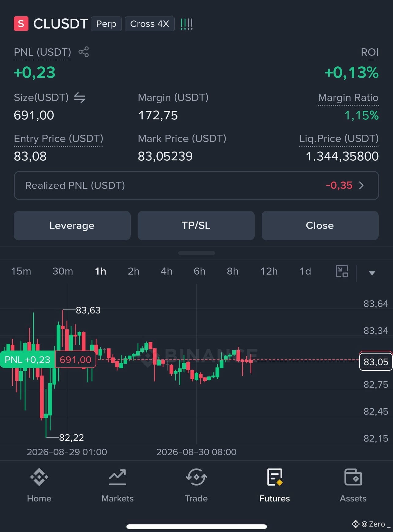This screenshot has width=393, height=532.
Task: Tap the 82,22 low price marker
Action: click(71, 438)
